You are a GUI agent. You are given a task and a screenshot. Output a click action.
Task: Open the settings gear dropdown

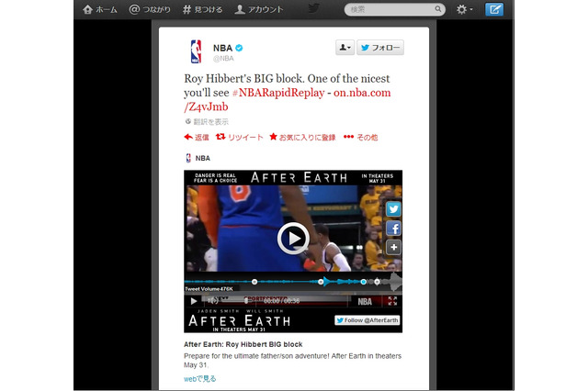(464, 9)
